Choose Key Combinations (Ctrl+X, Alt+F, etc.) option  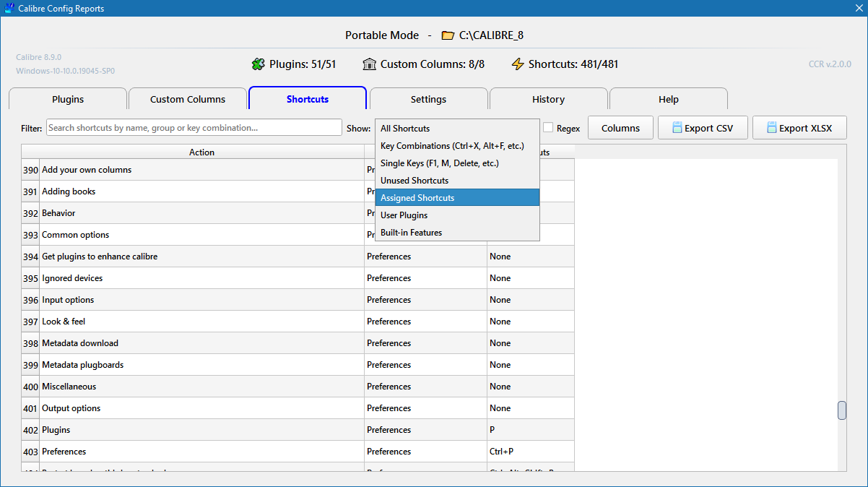[457, 146]
